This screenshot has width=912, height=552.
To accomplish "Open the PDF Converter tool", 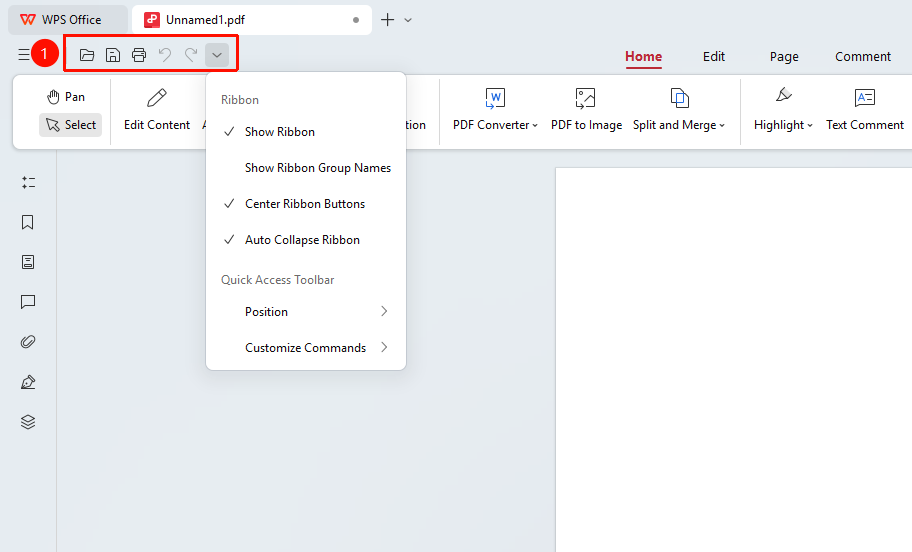I will (495, 109).
